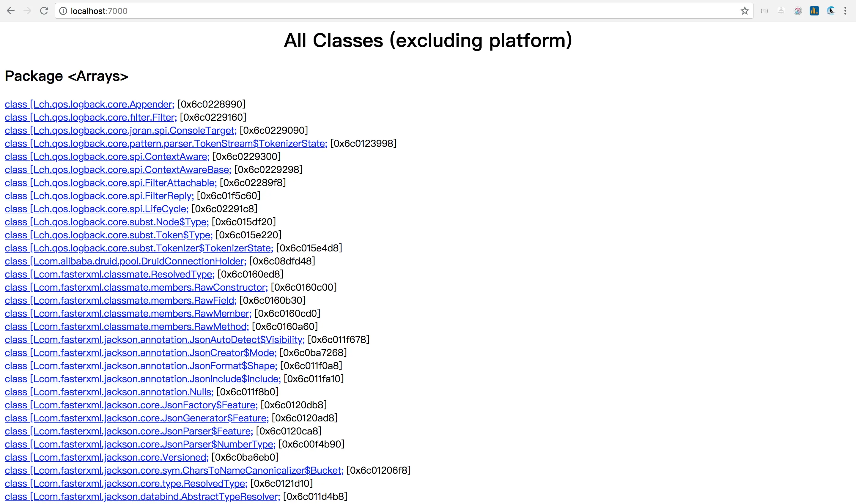Bookmark this page with the star icon
Image resolution: width=856 pixels, height=504 pixels.
745,11
